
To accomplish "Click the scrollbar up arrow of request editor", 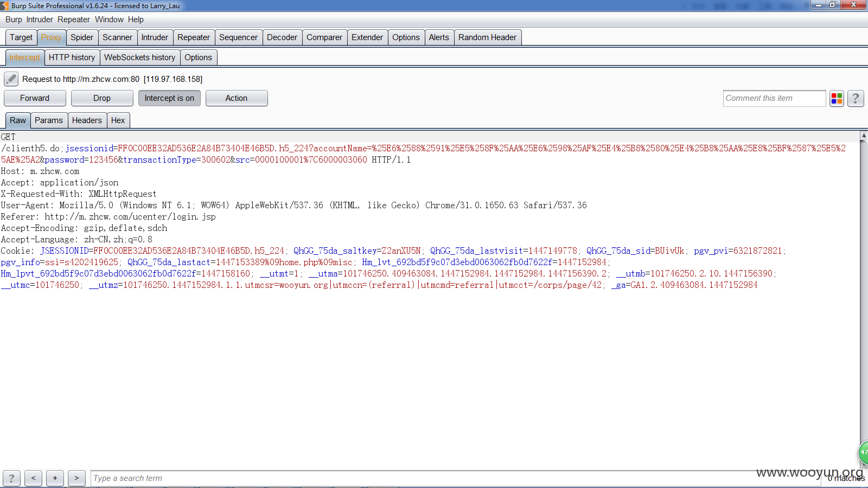I will (x=864, y=135).
